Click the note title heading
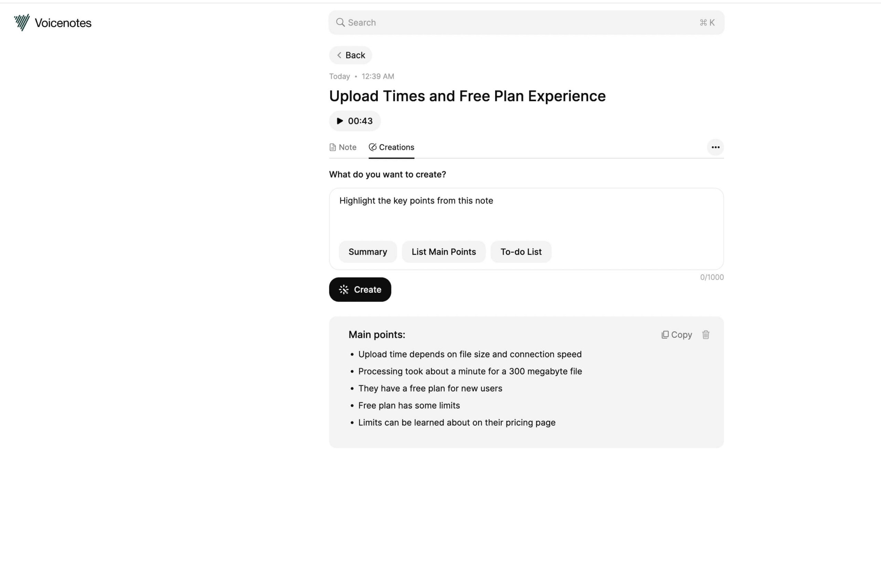Screen dimensions: 881x588 point(467,96)
